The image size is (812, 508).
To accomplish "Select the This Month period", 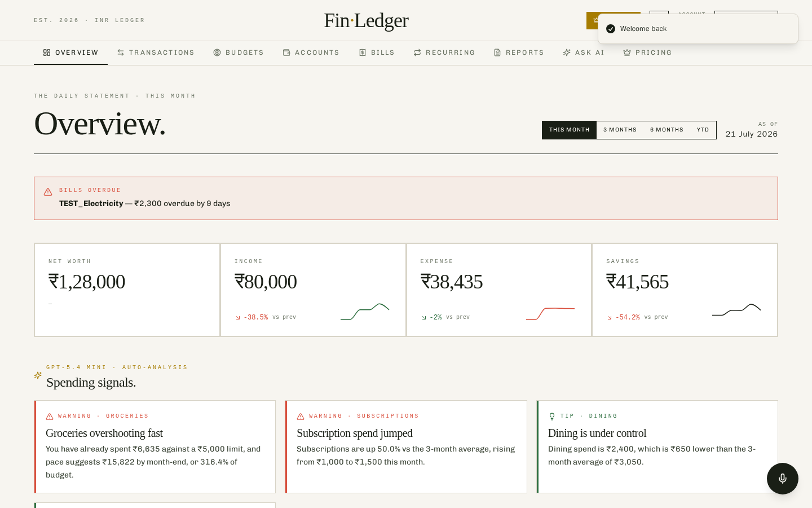I will [570, 130].
